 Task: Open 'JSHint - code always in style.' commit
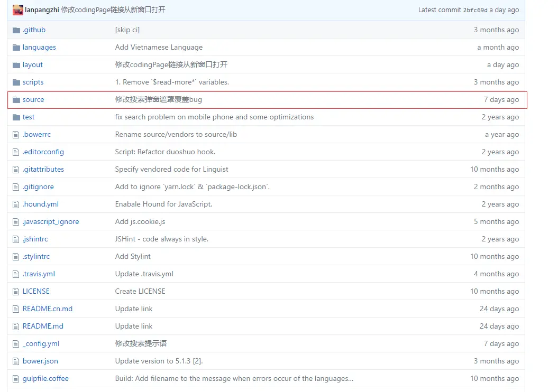pos(161,239)
